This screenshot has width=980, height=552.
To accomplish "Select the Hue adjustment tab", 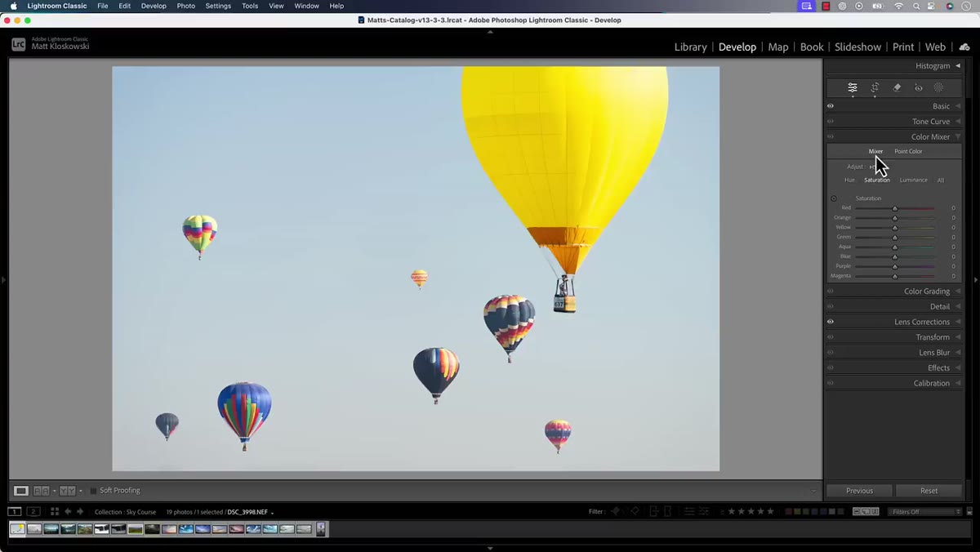I will pos(849,180).
